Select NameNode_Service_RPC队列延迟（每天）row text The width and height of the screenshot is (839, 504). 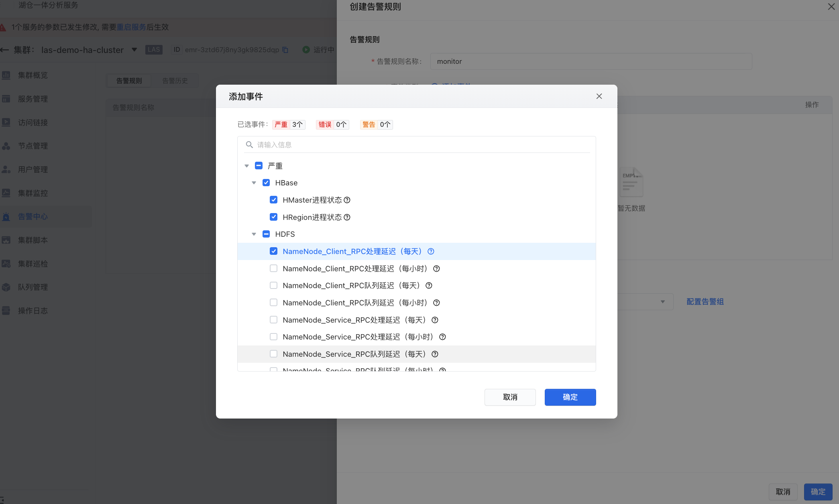[354, 354]
